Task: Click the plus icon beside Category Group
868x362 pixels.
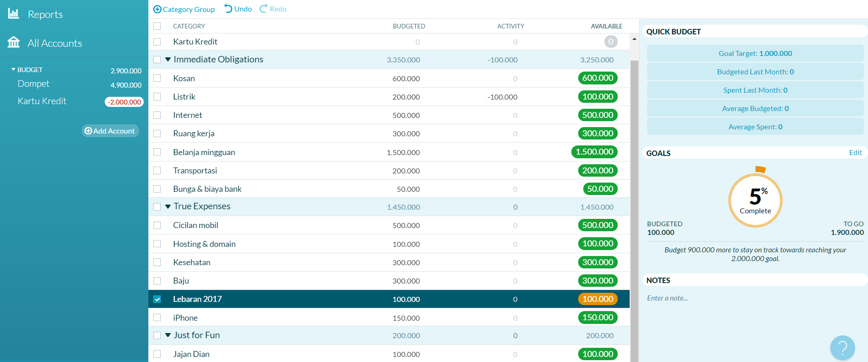Action: pyautogui.click(x=157, y=9)
